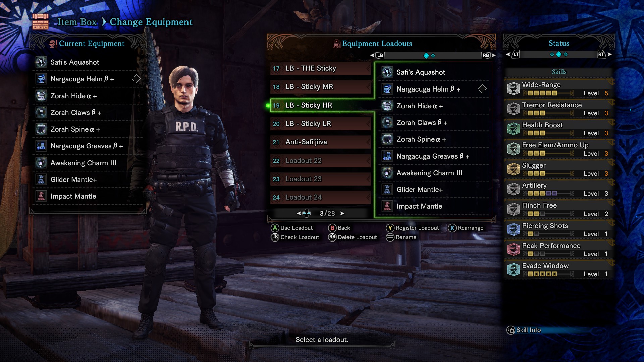
Task: Click the Slugger skill icon
Action: (513, 169)
